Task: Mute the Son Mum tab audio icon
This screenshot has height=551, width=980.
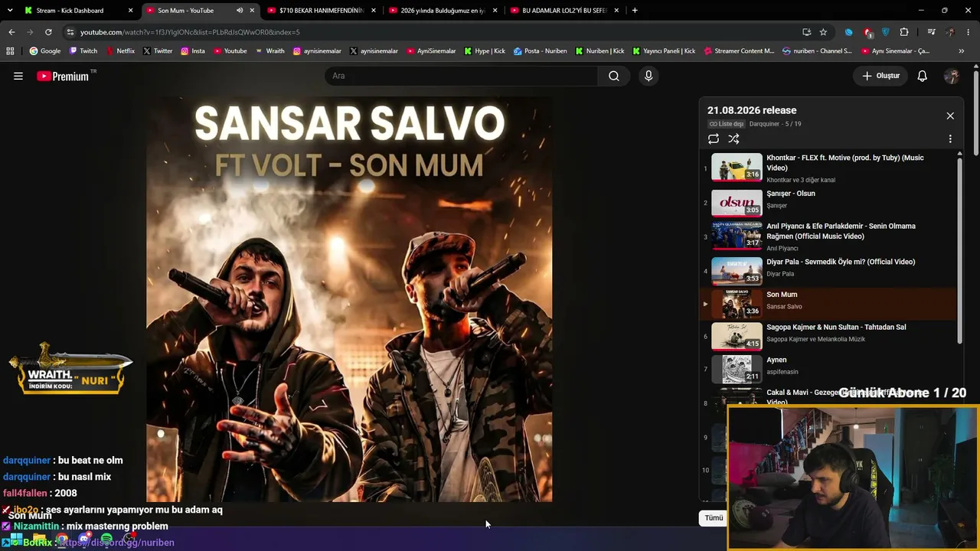Action: [x=240, y=11]
